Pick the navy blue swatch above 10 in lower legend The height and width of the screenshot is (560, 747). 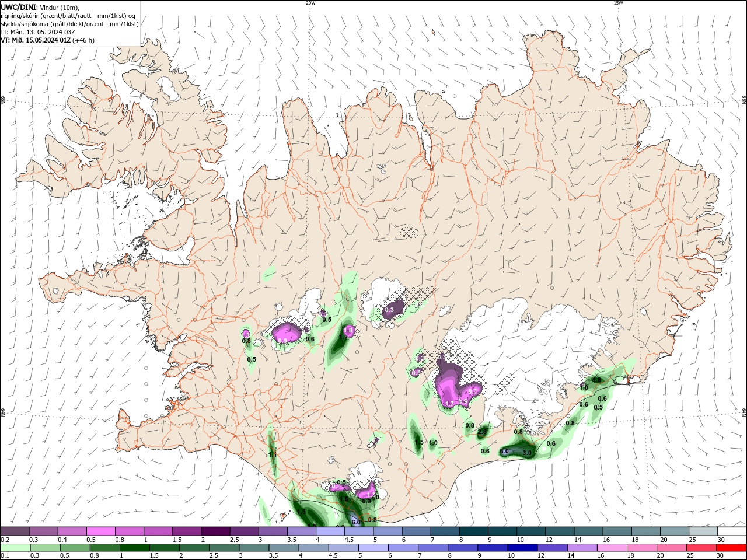(522, 548)
